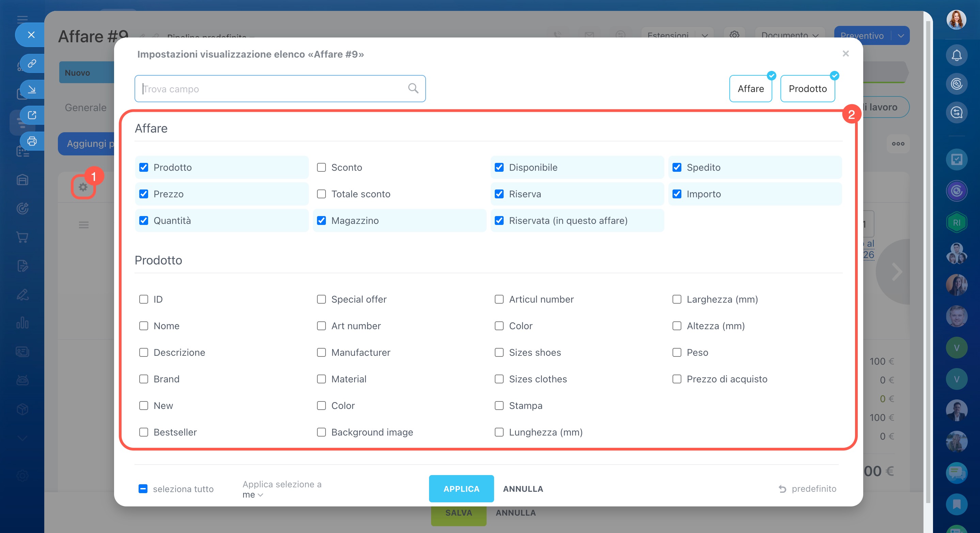980x533 pixels.
Task: Select the Prodotto section filter
Action: [x=807, y=89]
